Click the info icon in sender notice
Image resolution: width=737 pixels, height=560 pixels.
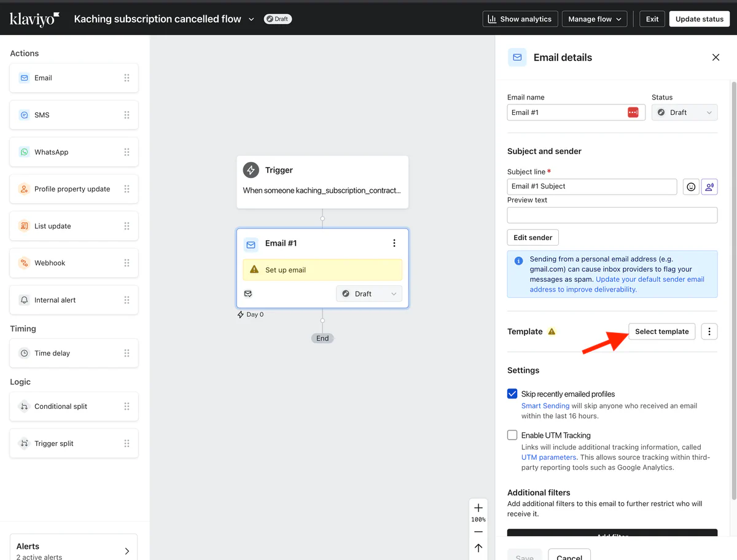tap(518, 260)
